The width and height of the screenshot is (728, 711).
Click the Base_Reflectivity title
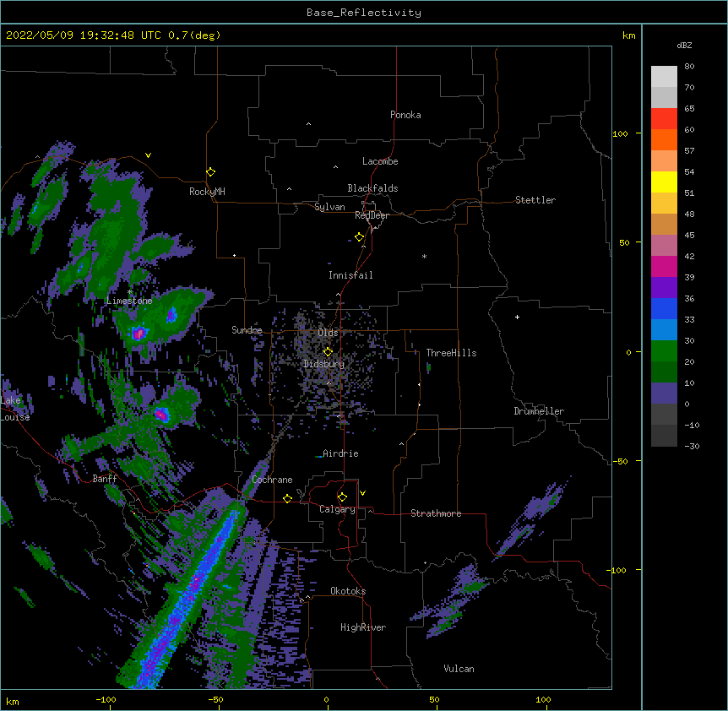click(364, 13)
